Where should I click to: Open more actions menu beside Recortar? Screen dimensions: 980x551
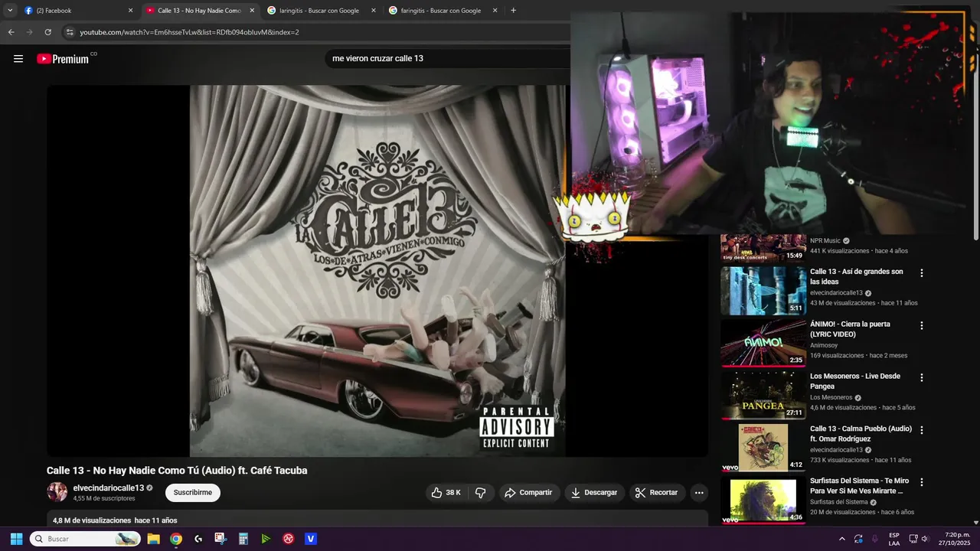(699, 493)
